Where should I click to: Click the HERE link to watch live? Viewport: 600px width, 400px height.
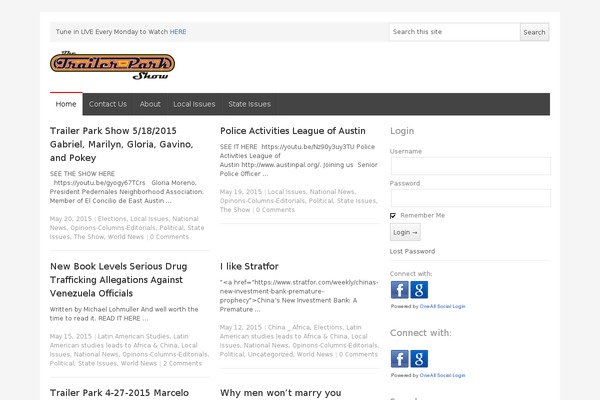[x=178, y=32]
